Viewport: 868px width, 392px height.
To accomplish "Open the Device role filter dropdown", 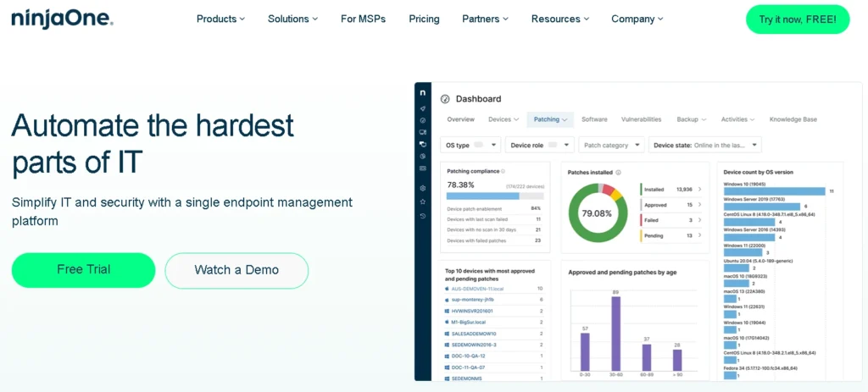I will click(539, 145).
